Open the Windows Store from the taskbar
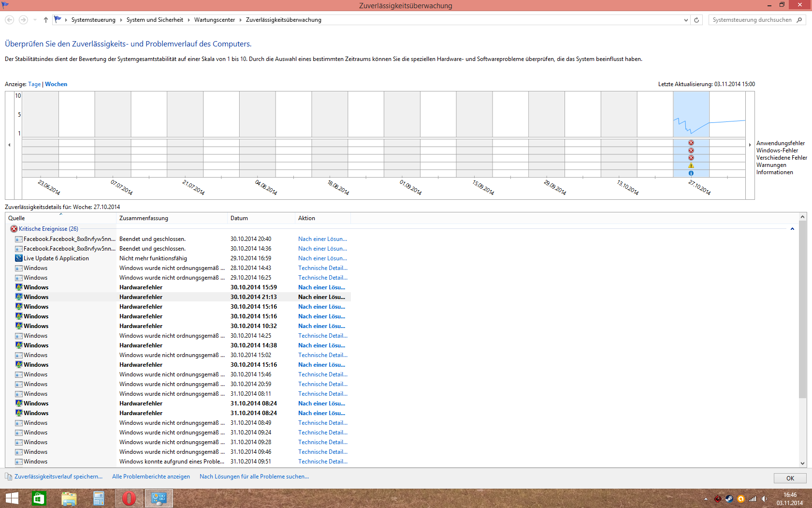Viewport: 812px width, 508px height. point(39,498)
